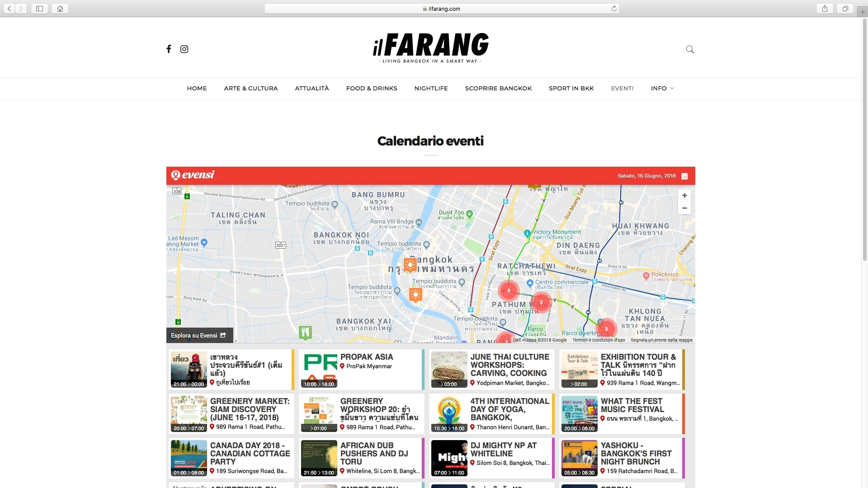Open Canada Day 2018 event card
Viewport: 868px width, 488px height.
(x=231, y=458)
